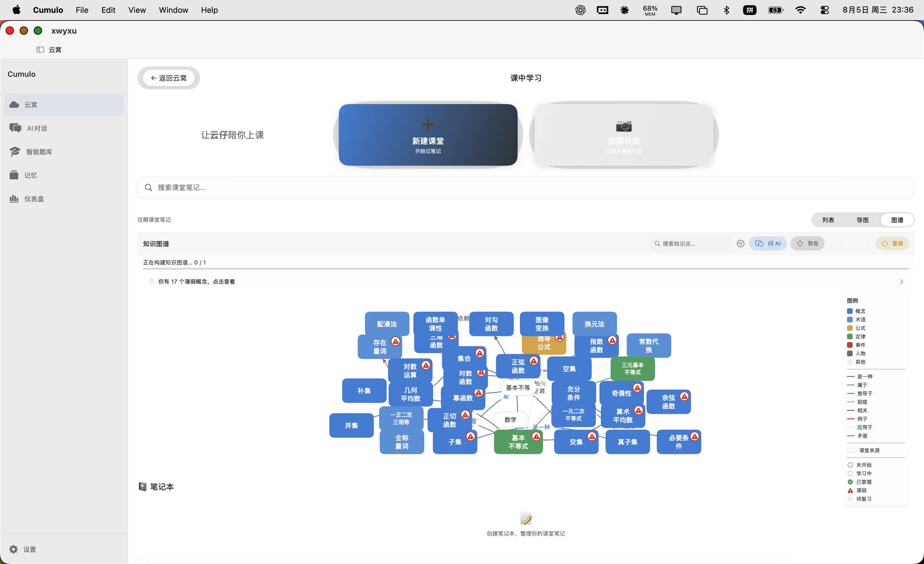Open the Apple menu
This screenshot has width=924, height=564.
(x=16, y=10)
